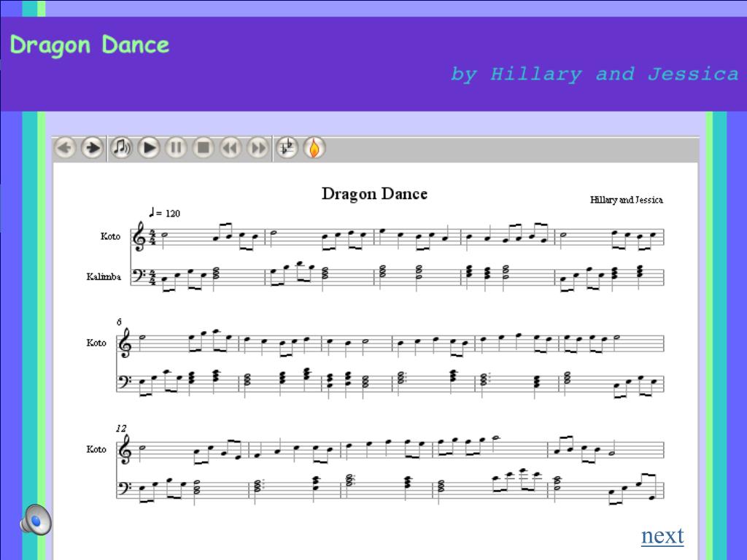The image size is (747, 560).
Task: Click measure number 12
Action: 122,429
